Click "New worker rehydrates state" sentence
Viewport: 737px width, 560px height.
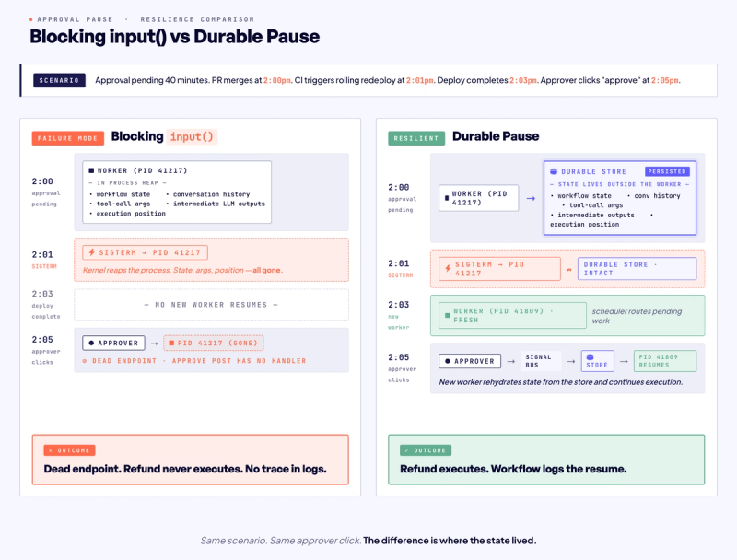561,382
